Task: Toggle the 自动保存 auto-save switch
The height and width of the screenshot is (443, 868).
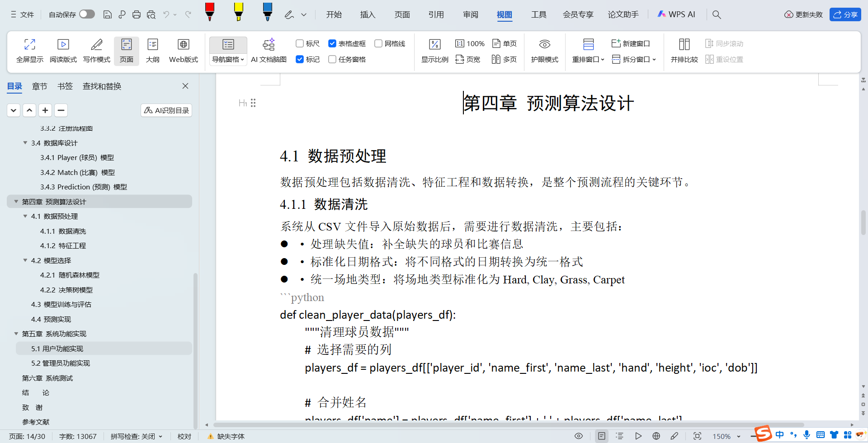Action: tap(87, 14)
